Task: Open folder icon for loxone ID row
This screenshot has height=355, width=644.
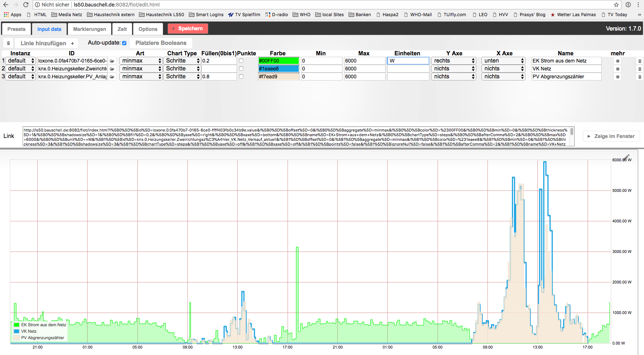Action: [x=112, y=61]
